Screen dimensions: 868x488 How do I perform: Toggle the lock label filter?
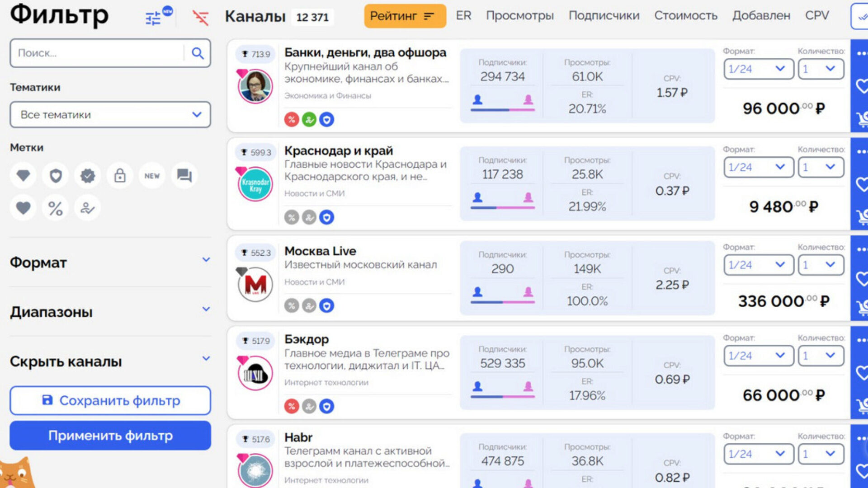pos(120,176)
